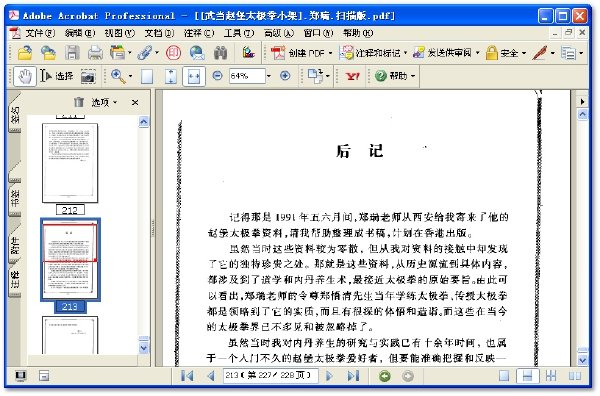Switch to Continuous page layout
The height and width of the screenshot is (396, 600).
pos(527,376)
